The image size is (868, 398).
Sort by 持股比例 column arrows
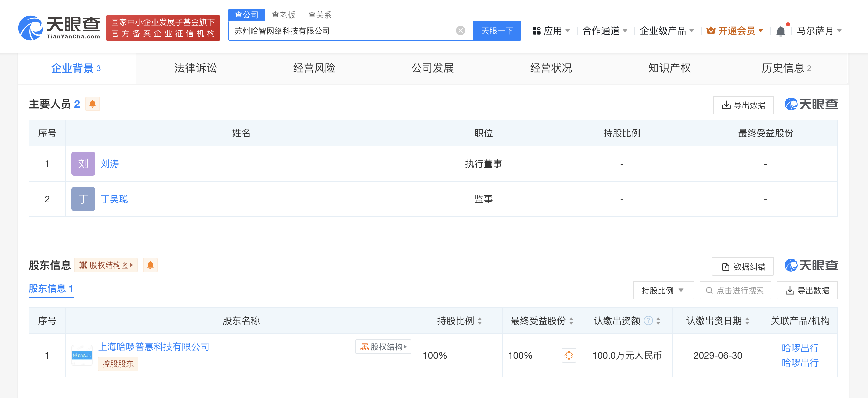click(480, 321)
